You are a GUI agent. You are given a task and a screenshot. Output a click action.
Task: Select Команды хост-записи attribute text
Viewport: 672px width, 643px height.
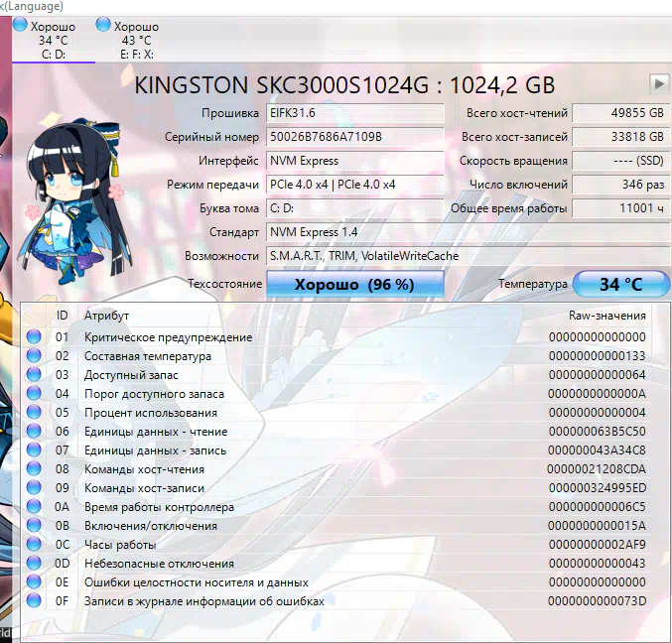(145, 488)
